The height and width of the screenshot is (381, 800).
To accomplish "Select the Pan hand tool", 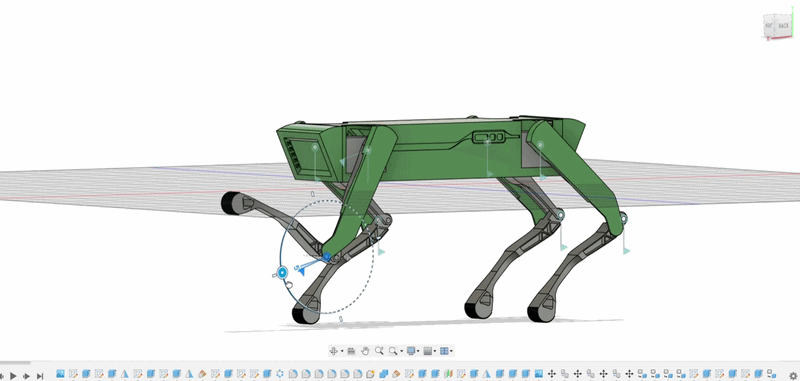I will coord(365,350).
